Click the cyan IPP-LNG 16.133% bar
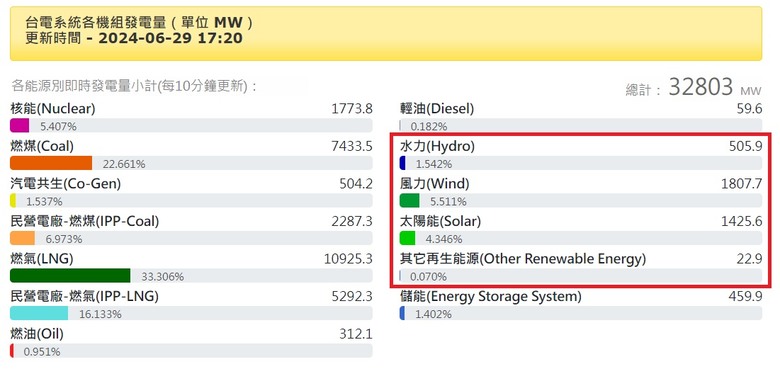 click(x=39, y=313)
